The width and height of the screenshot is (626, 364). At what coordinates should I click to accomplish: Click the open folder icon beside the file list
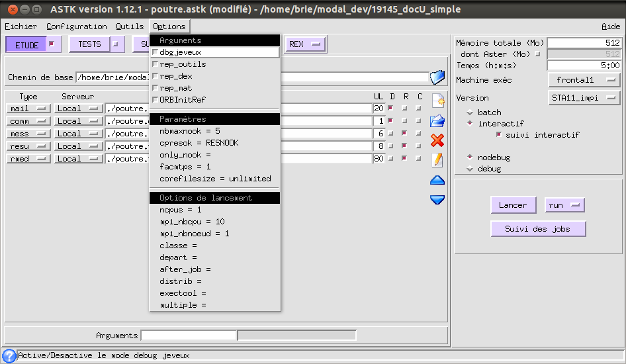click(437, 121)
